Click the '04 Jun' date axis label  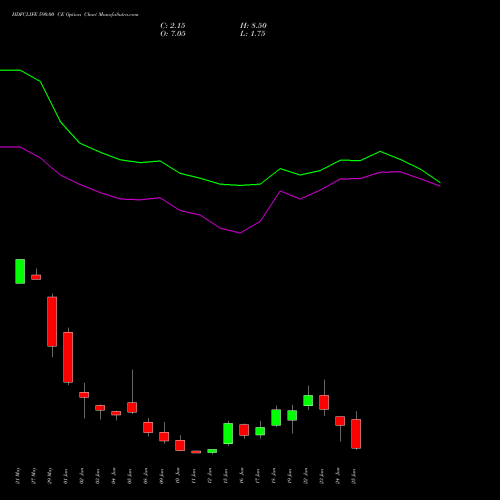click(114, 476)
